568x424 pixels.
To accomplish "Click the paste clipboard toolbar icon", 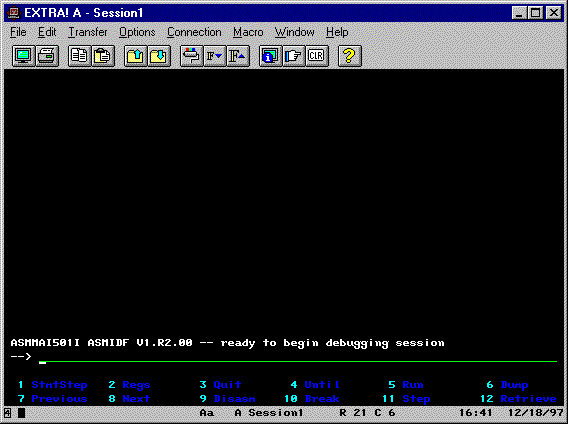I will (103, 56).
